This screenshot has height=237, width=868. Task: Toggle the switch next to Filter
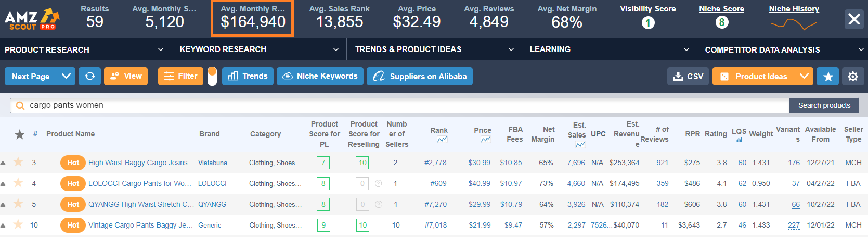(212, 76)
